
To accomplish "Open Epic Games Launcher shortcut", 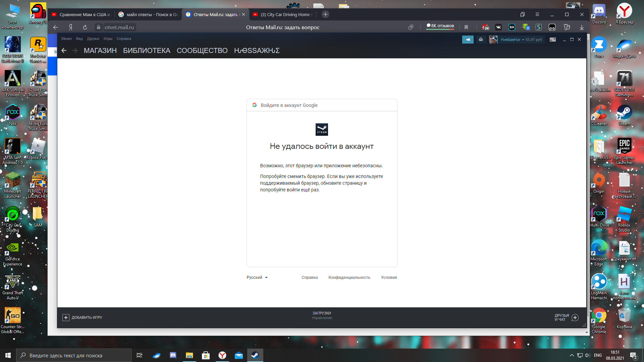I will tap(625, 152).
